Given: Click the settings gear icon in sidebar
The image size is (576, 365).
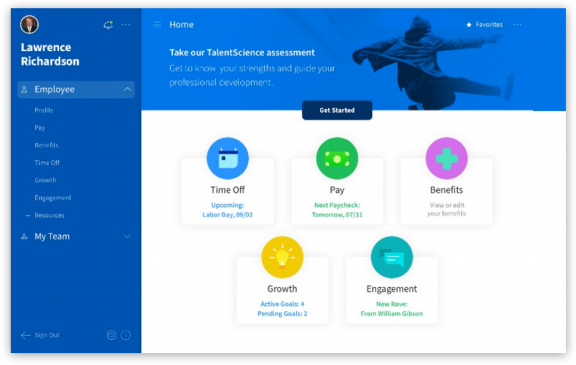Looking at the screenshot, I should coord(112,335).
